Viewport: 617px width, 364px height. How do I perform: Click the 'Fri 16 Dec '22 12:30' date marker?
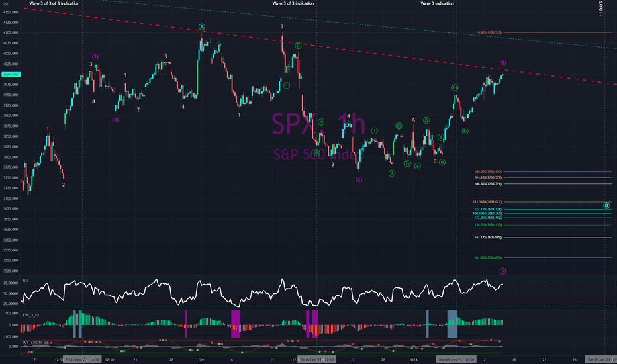pyautogui.click(x=316, y=359)
